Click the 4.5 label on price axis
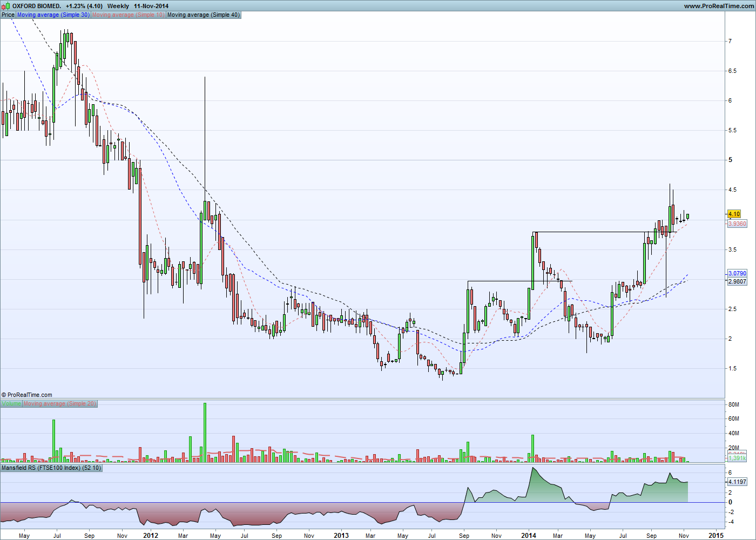This screenshot has width=756, height=540. pos(732,190)
